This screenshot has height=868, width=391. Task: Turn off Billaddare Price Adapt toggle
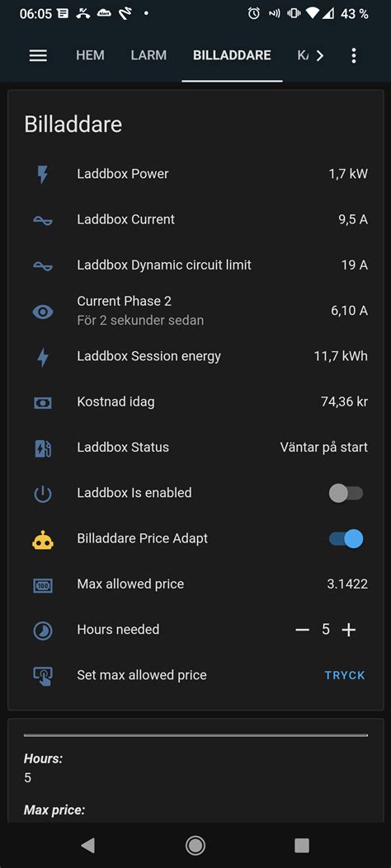[346, 538]
